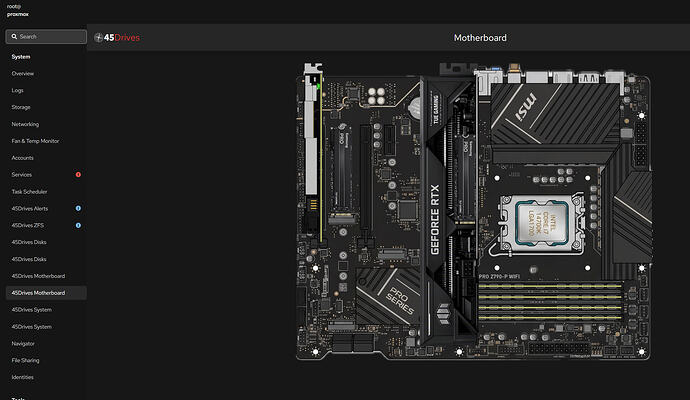Click the round CMOS battery on the board

click(x=415, y=106)
